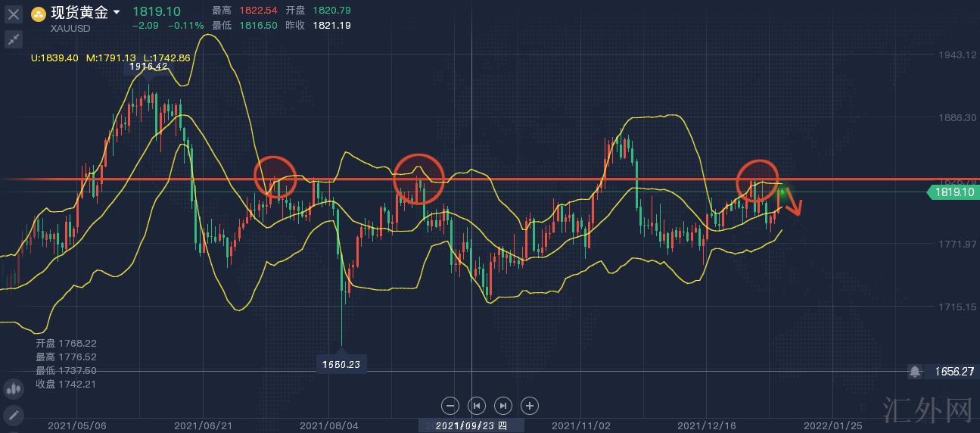Image resolution: width=980 pixels, height=433 pixels.
Task: Click the XAUUSD symbol text
Action: click(x=70, y=29)
